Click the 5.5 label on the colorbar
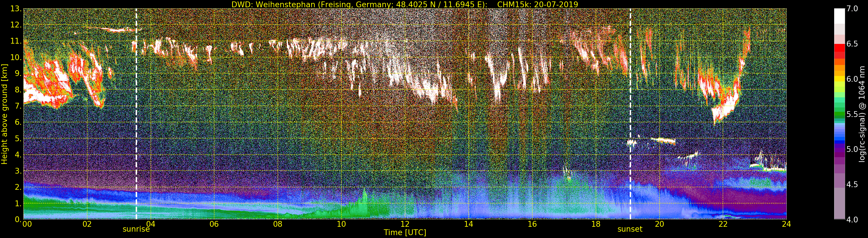This screenshot has height=238, width=868. coord(852,114)
